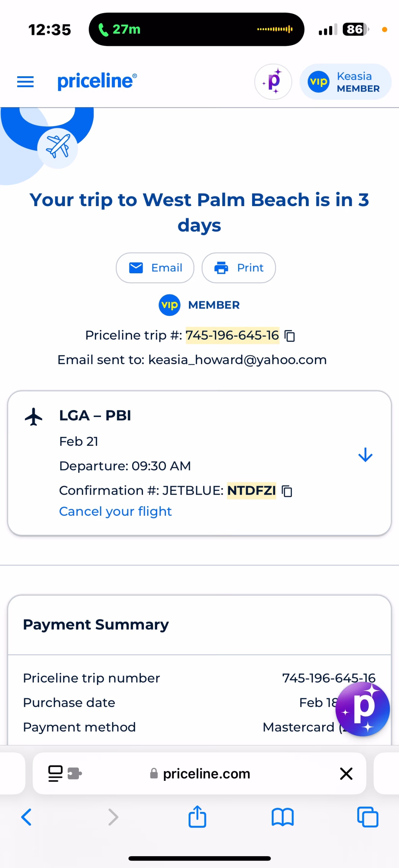Email the trip itinerary
The width and height of the screenshot is (399, 868).
(155, 268)
